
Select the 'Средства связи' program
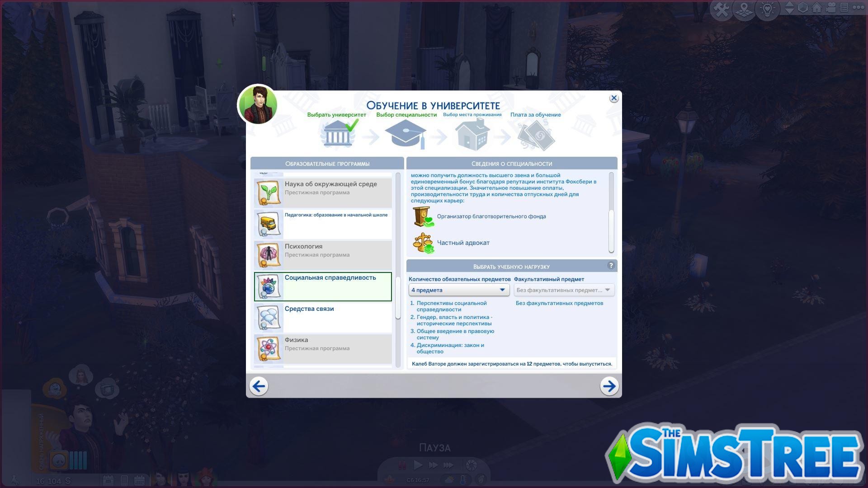pyautogui.click(x=323, y=318)
